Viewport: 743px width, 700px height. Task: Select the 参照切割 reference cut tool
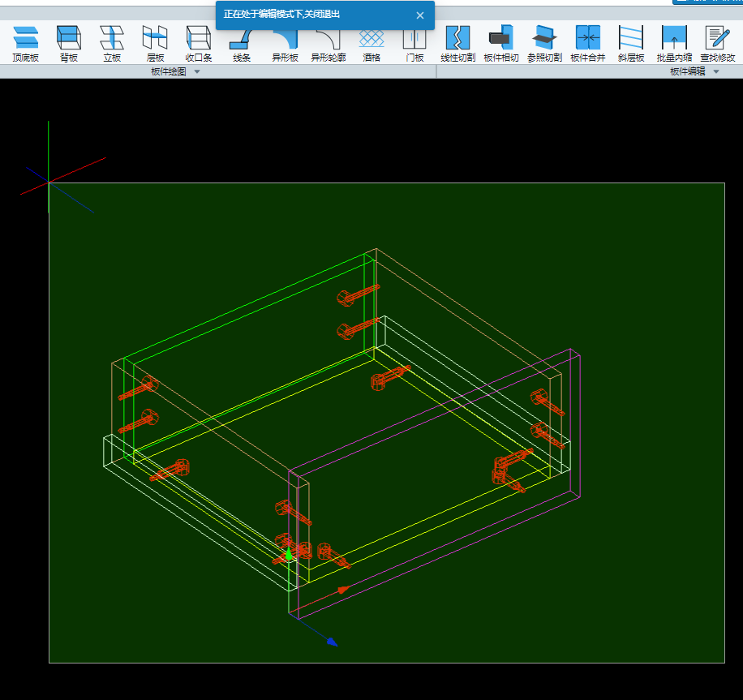tap(544, 43)
